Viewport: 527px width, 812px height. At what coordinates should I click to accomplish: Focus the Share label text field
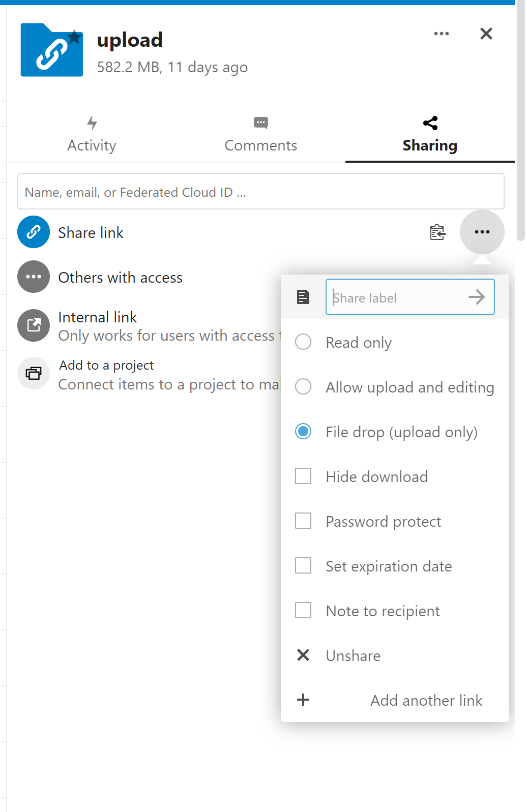point(410,297)
